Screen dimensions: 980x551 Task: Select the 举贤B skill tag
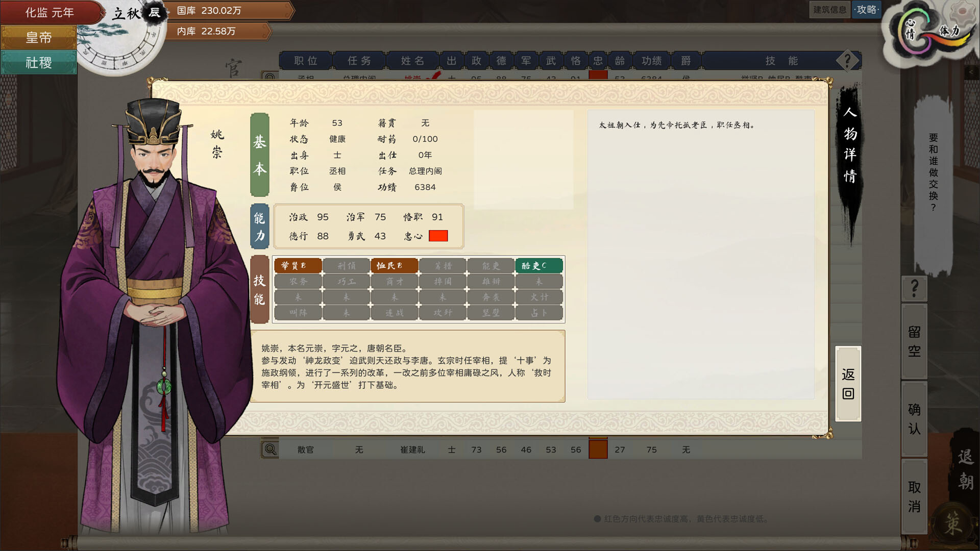click(x=298, y=266)
